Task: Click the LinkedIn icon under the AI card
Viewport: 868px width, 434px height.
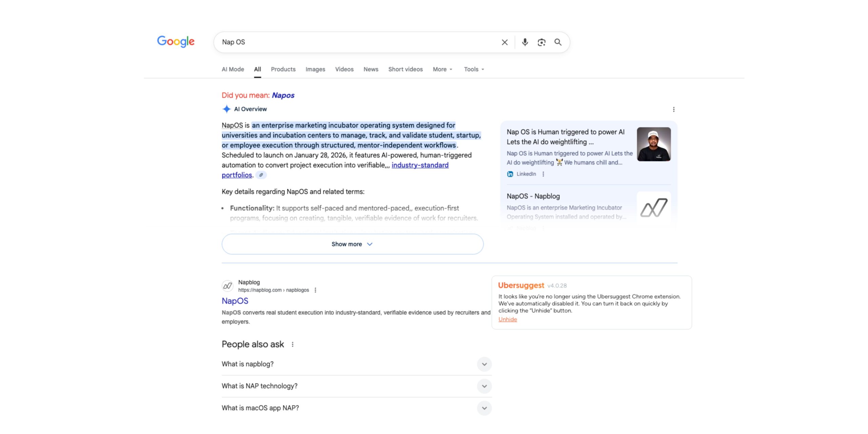Action: click(510, 174)
